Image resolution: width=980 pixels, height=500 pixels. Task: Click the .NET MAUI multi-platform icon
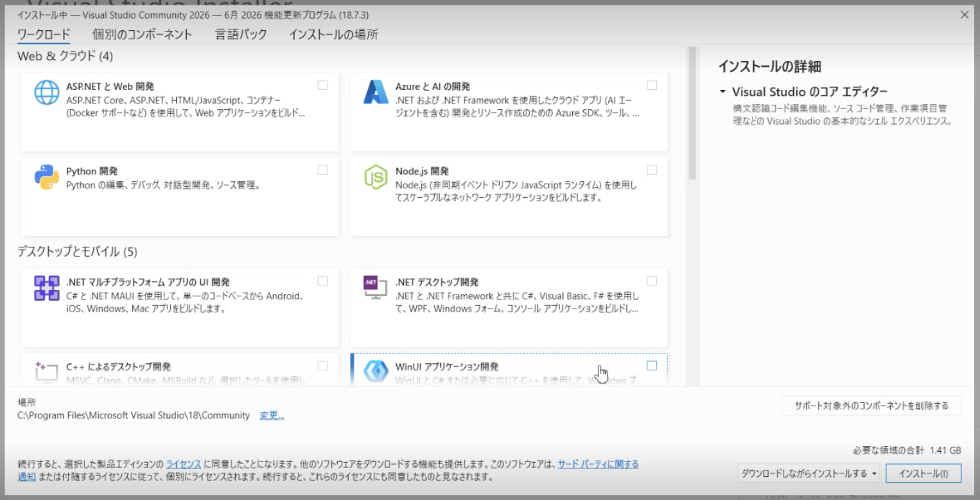pos(47,288)
